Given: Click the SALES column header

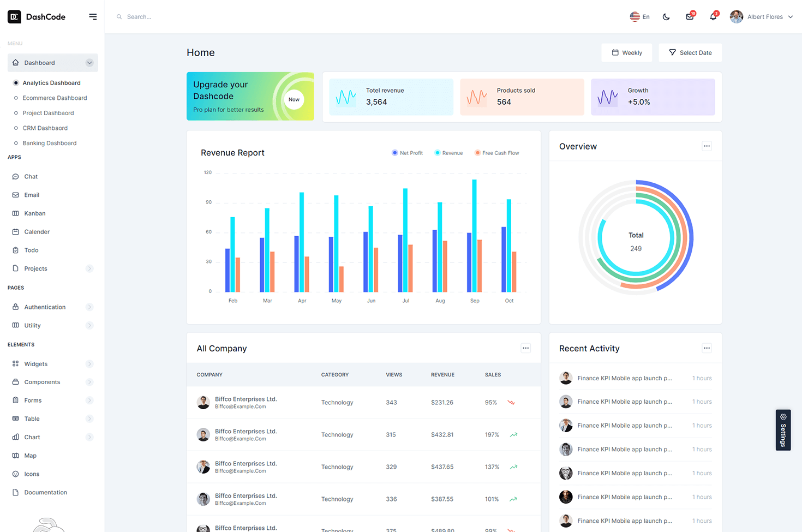Looking at the screenshot, I should point(493,375).
